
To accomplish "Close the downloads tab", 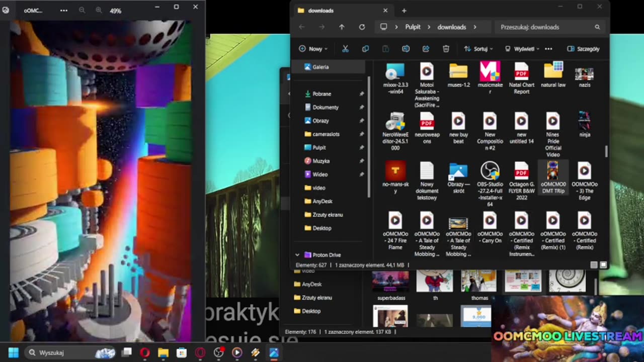I will coord(385,11).
